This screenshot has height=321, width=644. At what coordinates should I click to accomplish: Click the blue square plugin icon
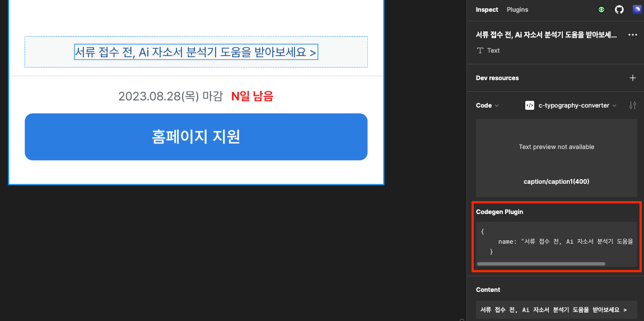pyautogui.click(x=637, y=10)
